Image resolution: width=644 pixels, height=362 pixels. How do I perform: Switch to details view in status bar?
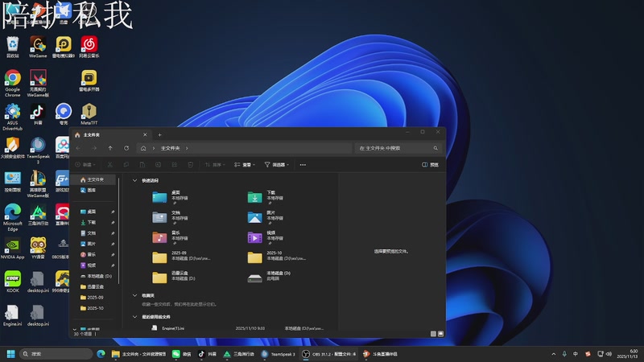433,334
